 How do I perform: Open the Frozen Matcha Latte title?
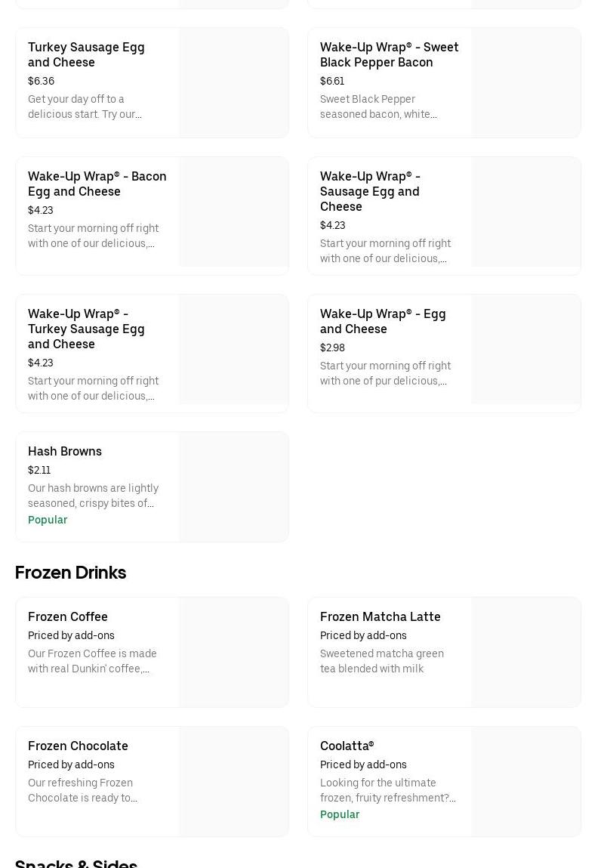(x=380, y=616)
